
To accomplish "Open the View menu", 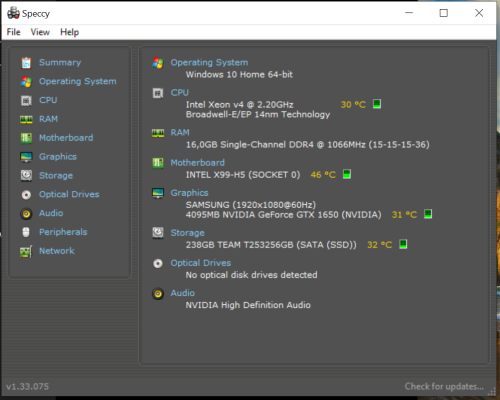I will (40, 32).
